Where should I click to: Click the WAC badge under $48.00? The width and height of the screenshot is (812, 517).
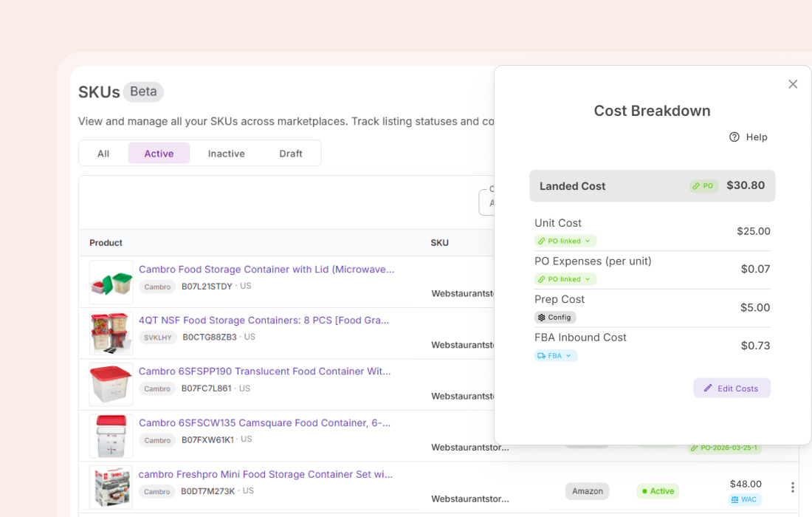tap(745, 500)
